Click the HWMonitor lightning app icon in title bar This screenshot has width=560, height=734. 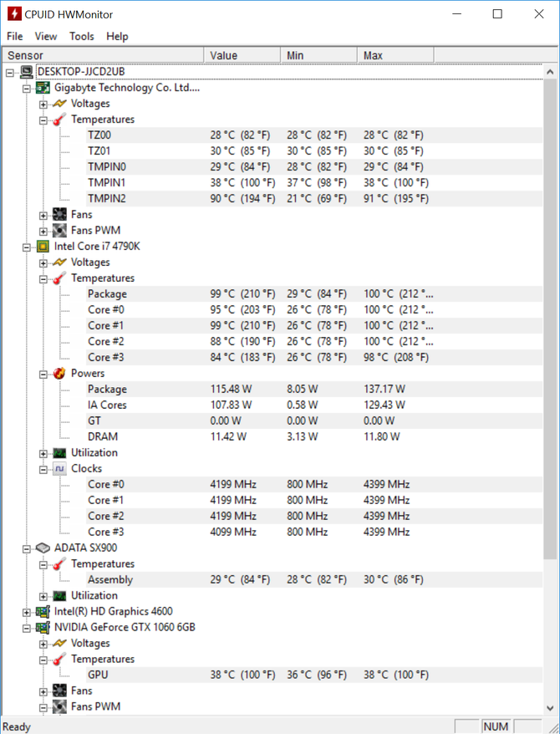pos(14,13)
